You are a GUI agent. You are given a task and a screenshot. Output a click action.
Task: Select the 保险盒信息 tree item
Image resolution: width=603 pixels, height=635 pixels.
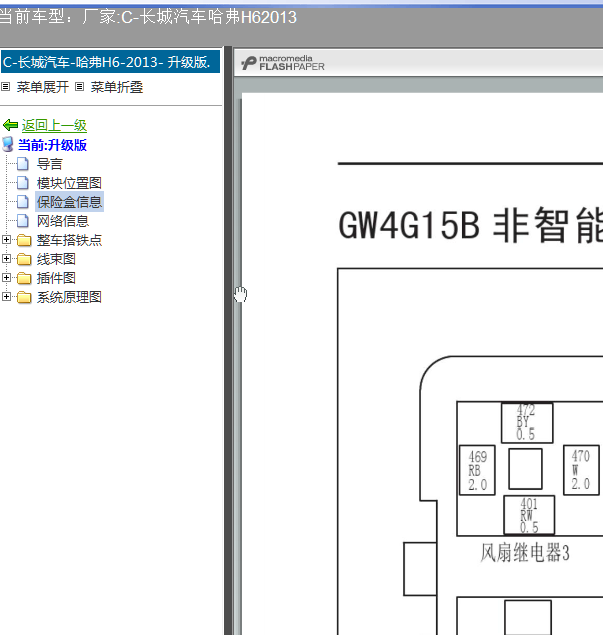point(69,202)
